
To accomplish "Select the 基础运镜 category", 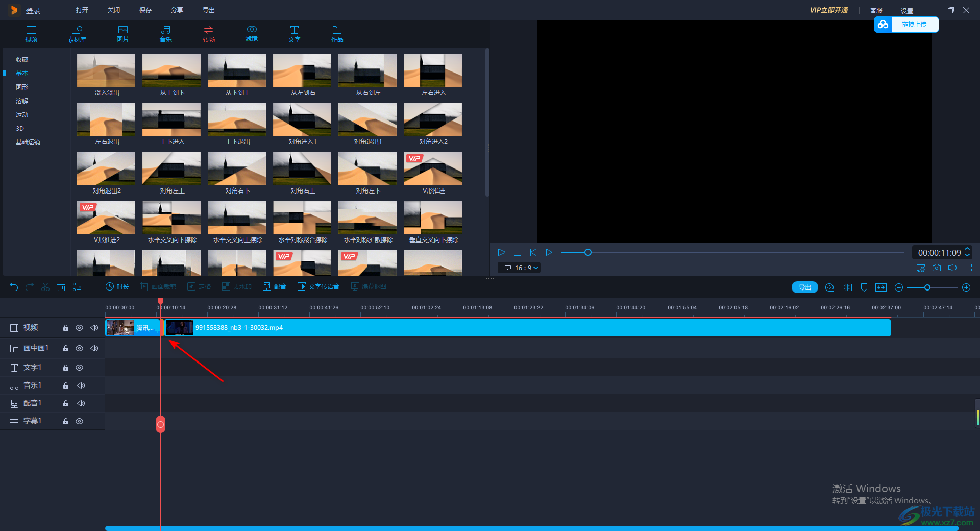I will coord(28,142).
